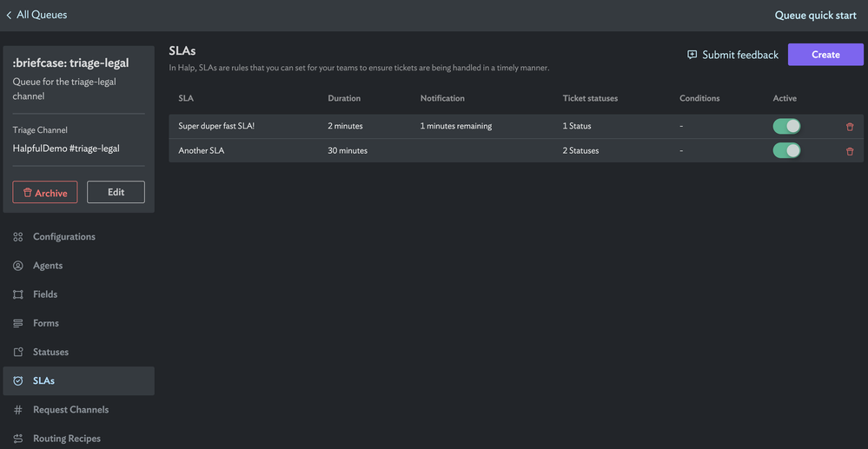Open the SLAs sidebar section
868x449 pixels.
[x=43, y=380]
